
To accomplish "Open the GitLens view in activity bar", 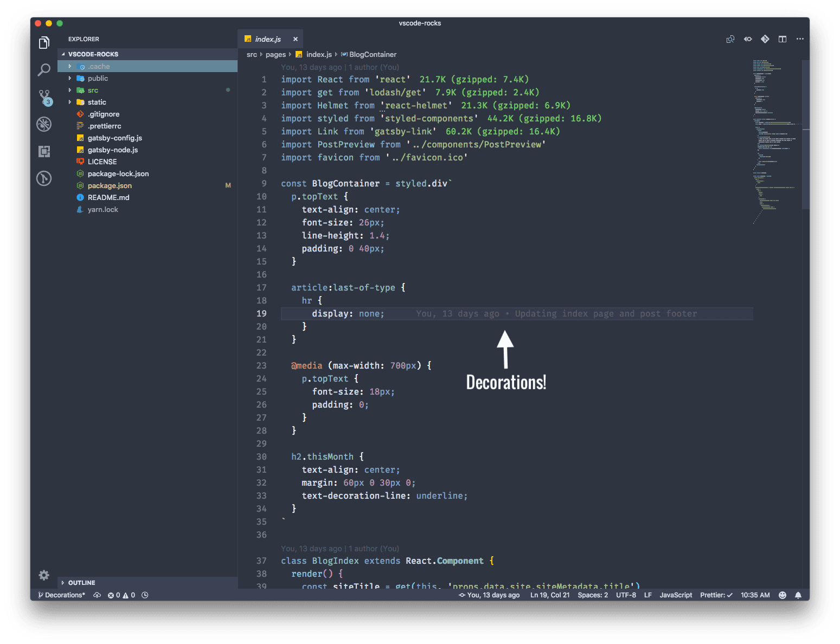I will pos(44,178).
